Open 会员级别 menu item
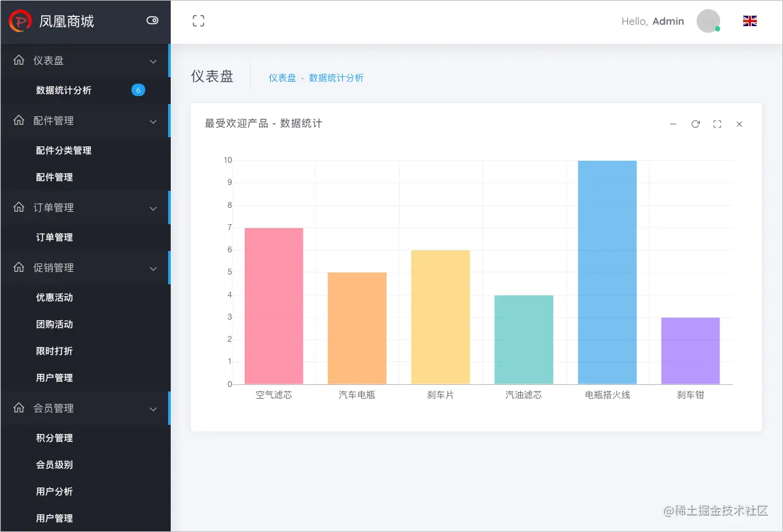Screen dimensions: 783x532 point(54,465)
